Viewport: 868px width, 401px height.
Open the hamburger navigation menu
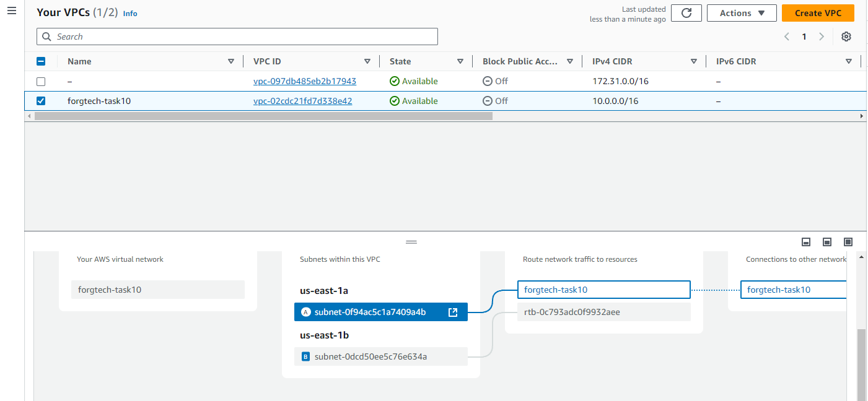(x=11, y=12)
